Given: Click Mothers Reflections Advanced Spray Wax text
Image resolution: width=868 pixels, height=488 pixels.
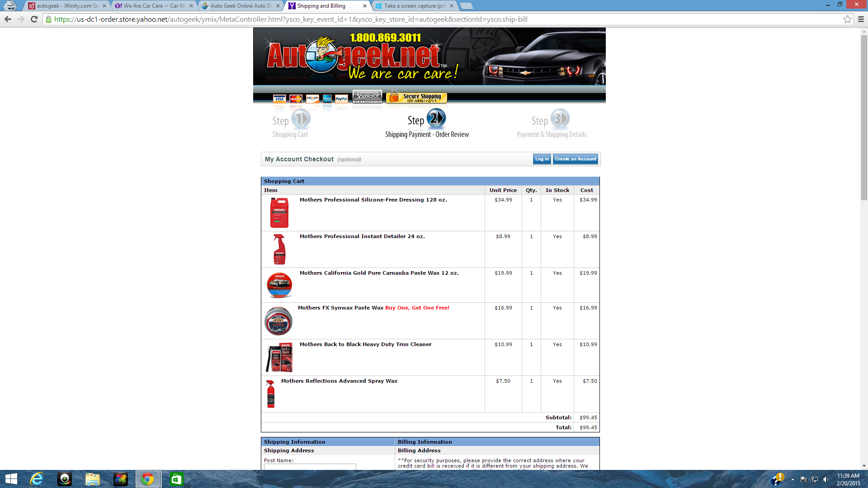Looking at the screenshot, I should 339,381.
